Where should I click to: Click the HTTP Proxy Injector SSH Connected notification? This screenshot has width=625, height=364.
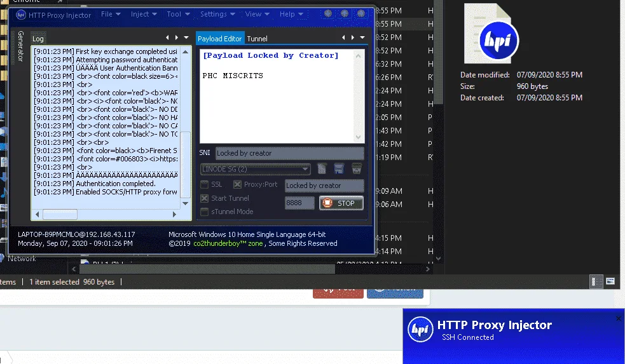pyautogui.click(x=514, y=335)
